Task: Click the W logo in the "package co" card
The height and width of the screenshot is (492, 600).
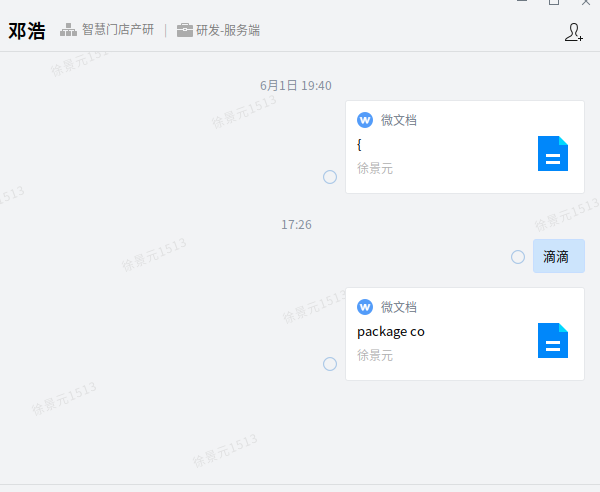Action: [365, 307]
